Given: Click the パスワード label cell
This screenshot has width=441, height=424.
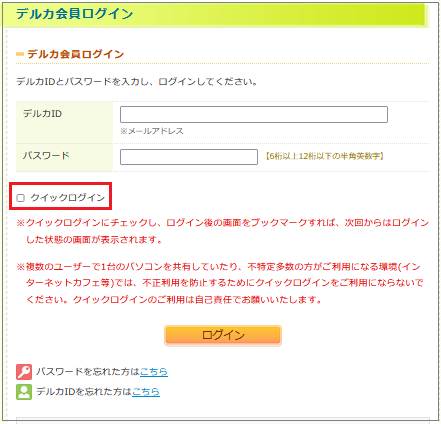Looking at the screenshot, I should [x=64, y=158].
